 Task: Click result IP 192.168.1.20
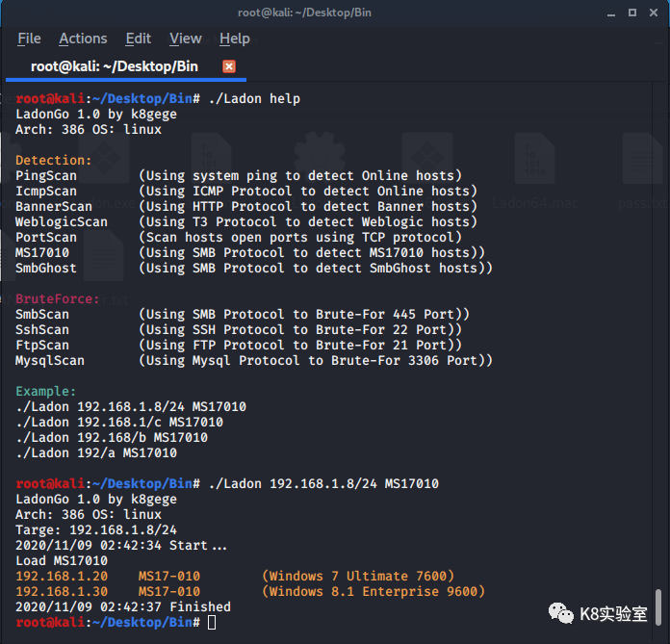[62, 576]
